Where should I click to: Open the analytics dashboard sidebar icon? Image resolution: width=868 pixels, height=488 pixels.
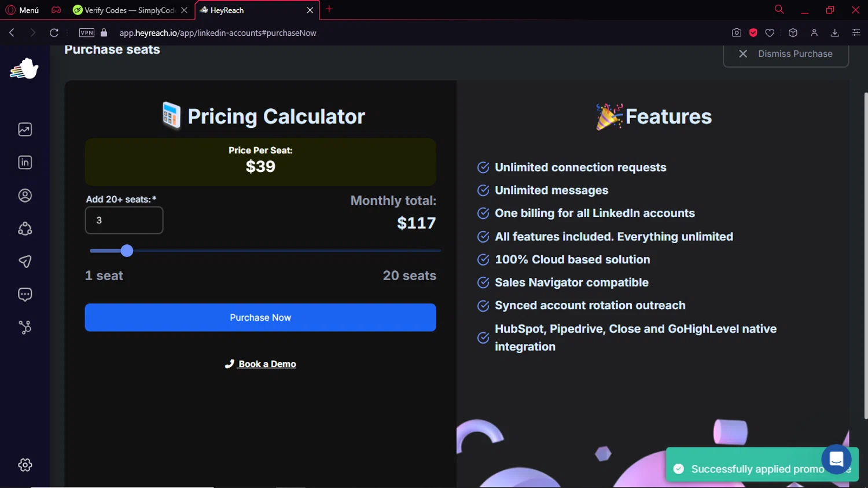pyautogui.click(x=25, y=130)
